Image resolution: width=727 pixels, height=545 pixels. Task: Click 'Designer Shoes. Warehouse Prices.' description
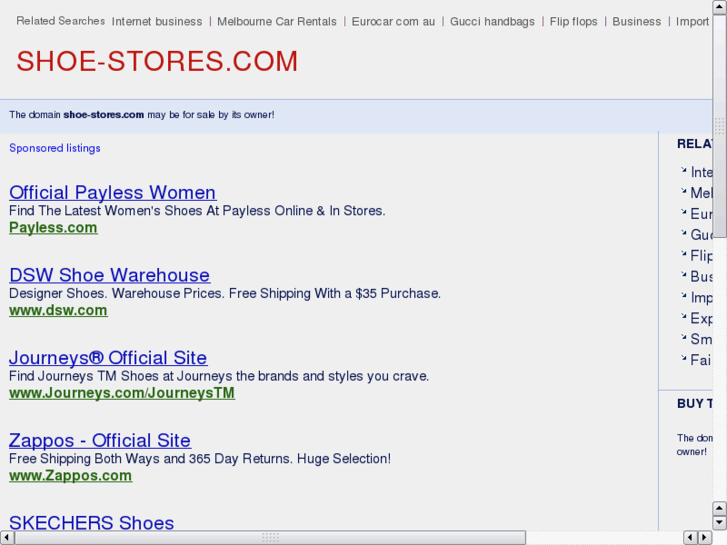(x=225, y=293)
